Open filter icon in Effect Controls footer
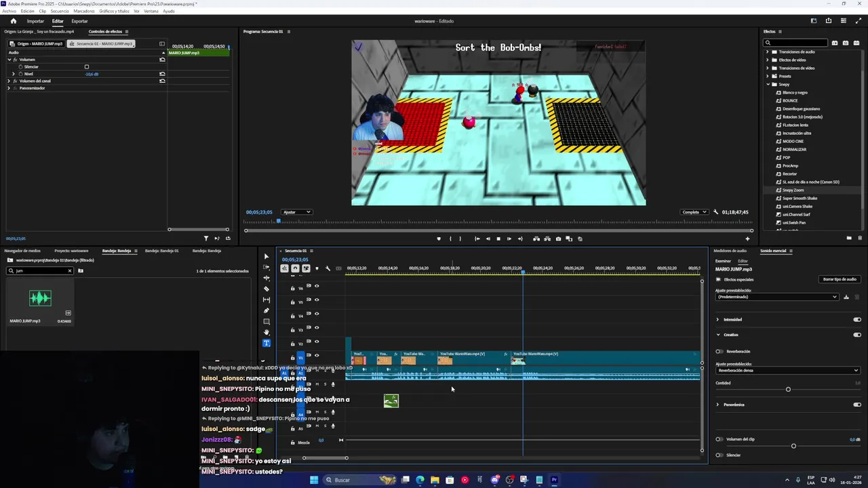The height and width of the screenshot is (488, 868). click(206, 238)
